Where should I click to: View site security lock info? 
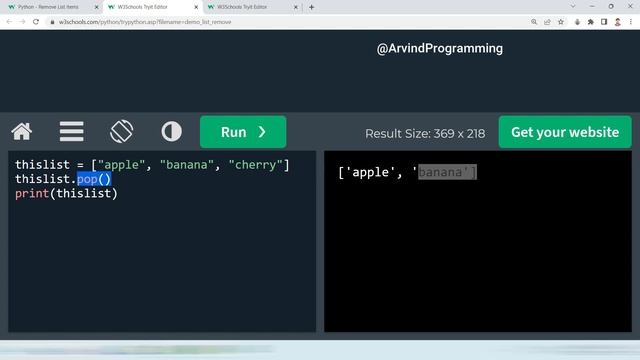coord(52,22)
